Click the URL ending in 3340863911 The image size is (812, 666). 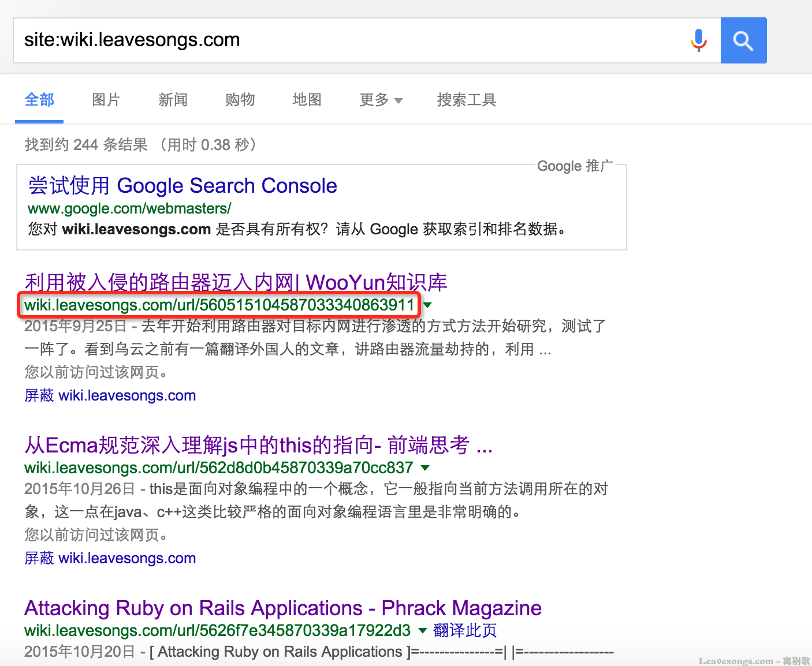coord(219,305)
